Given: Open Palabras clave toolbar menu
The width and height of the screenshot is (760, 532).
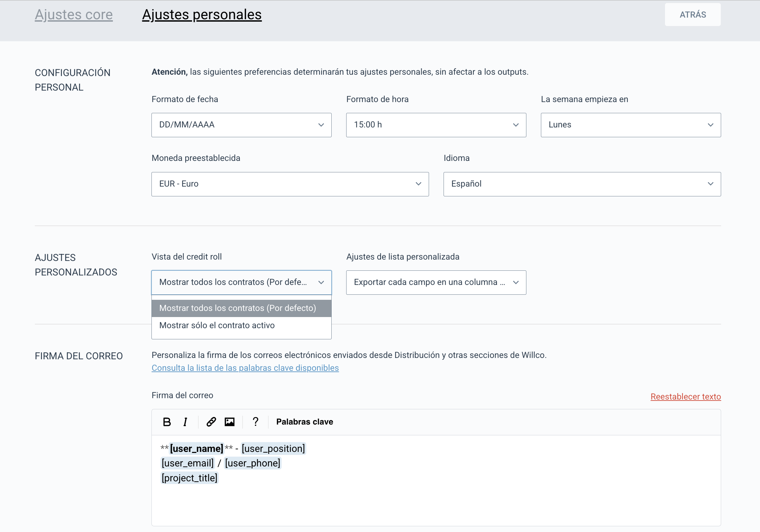Looking at the screenshot, I should [305, 422].
